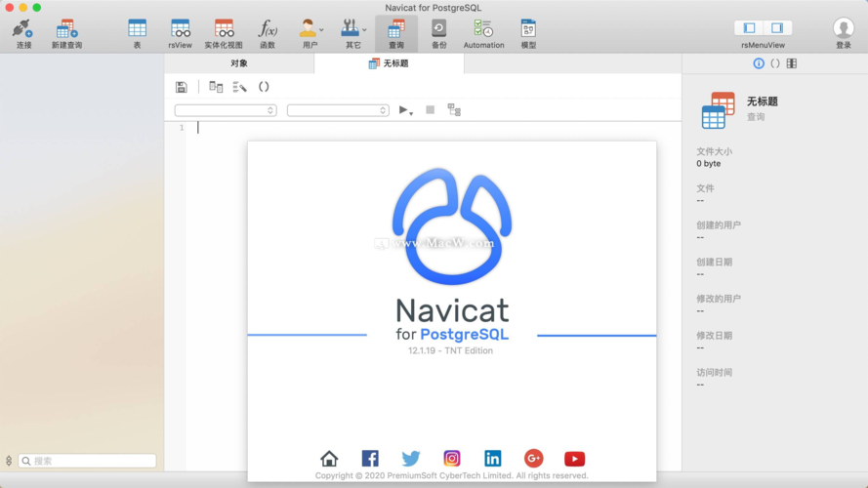The width and height of the screenshot is (868, 488).
Task: Click the home icon on splash screen
Action: click(329, 458)
